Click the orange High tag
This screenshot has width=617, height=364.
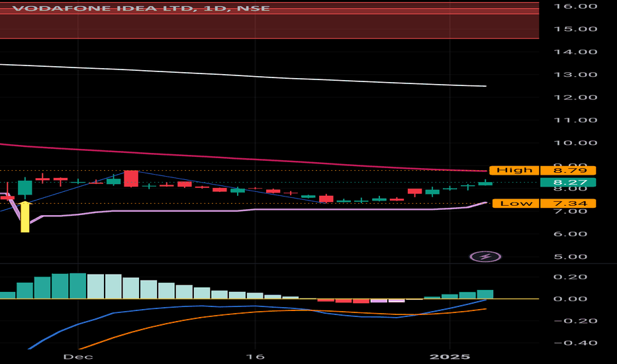514,170
